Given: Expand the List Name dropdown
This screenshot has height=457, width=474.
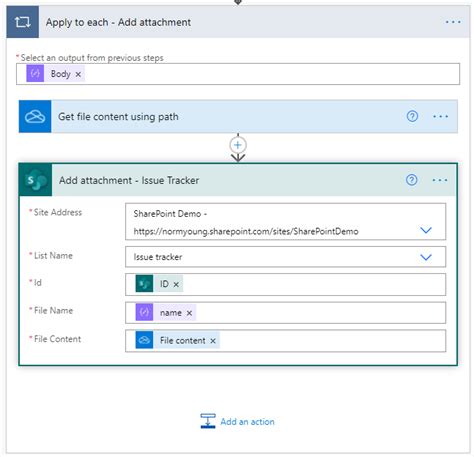Looking at the screenshot, I should (x=426, y=257).
